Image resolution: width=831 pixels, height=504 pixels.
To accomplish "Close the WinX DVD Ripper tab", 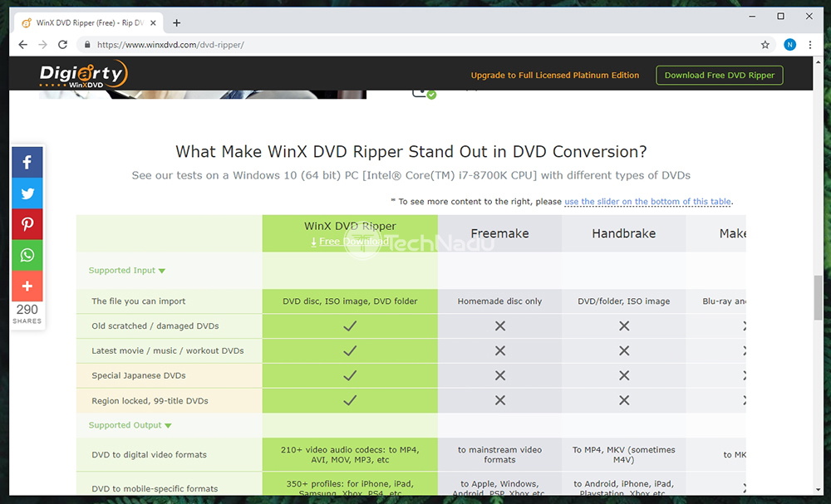I will point(153,22).
